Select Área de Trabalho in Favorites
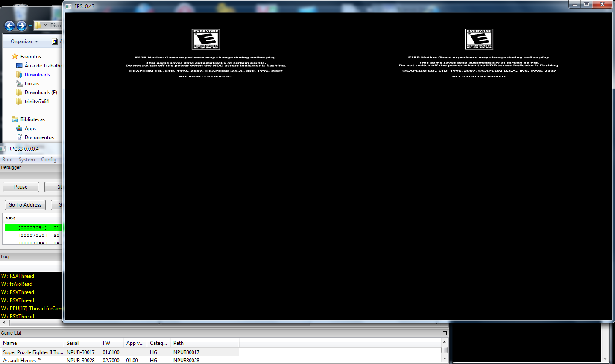 point(43,66)
